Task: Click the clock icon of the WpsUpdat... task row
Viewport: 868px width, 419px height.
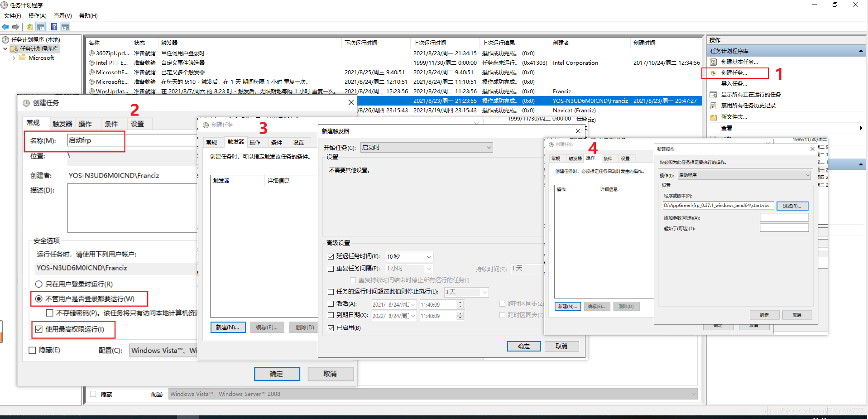Action: 92,92
